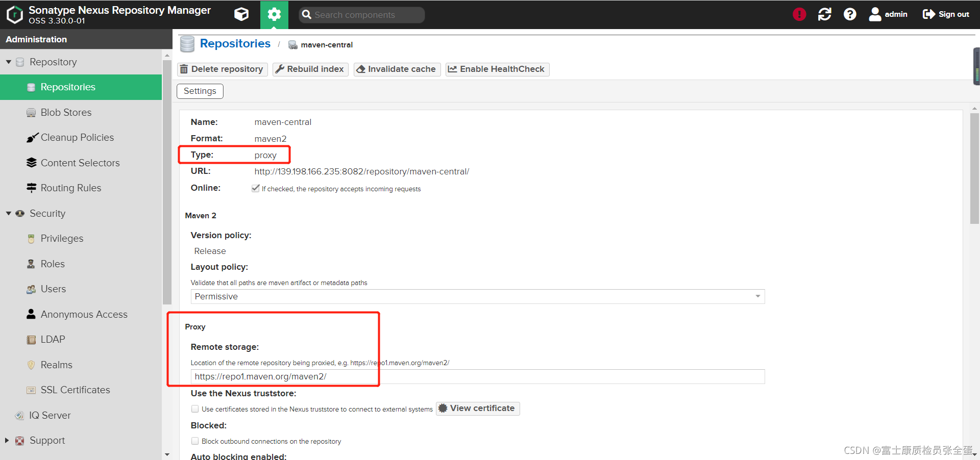
Task: Click the red system status alert icon
Action: coord(799,14)
